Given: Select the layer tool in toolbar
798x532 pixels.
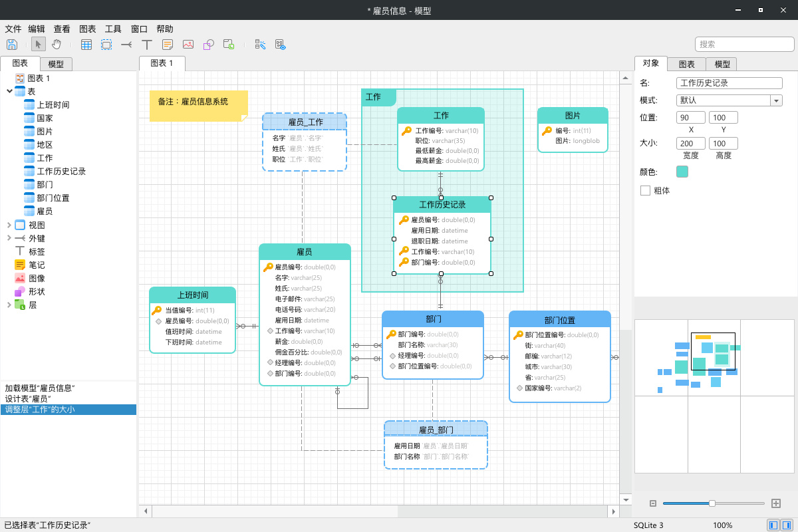Looking at the screenshot, I should pyautogui.click(x=229, y=45).
